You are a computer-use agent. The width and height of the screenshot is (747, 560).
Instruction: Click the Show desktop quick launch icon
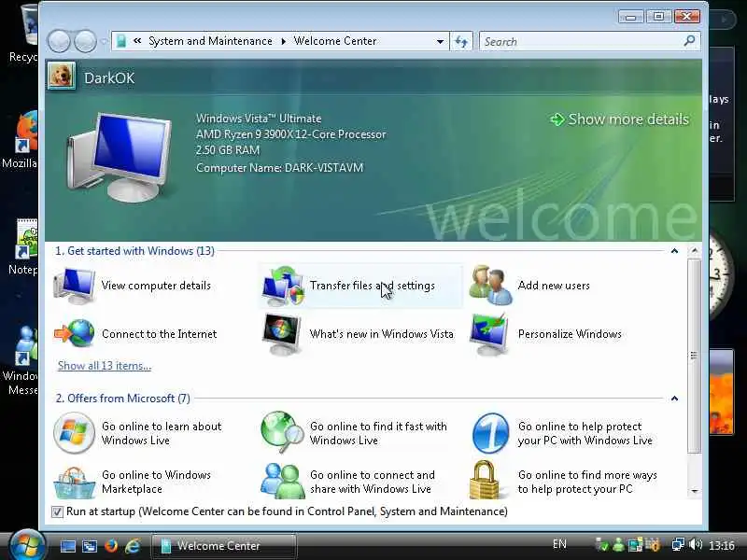click(x=67, y=546)
